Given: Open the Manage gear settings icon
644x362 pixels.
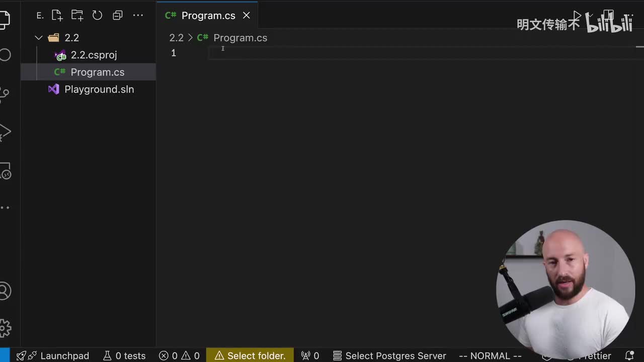Looking at the screenshot, I should pyautogui.click(x=4, y=328).
